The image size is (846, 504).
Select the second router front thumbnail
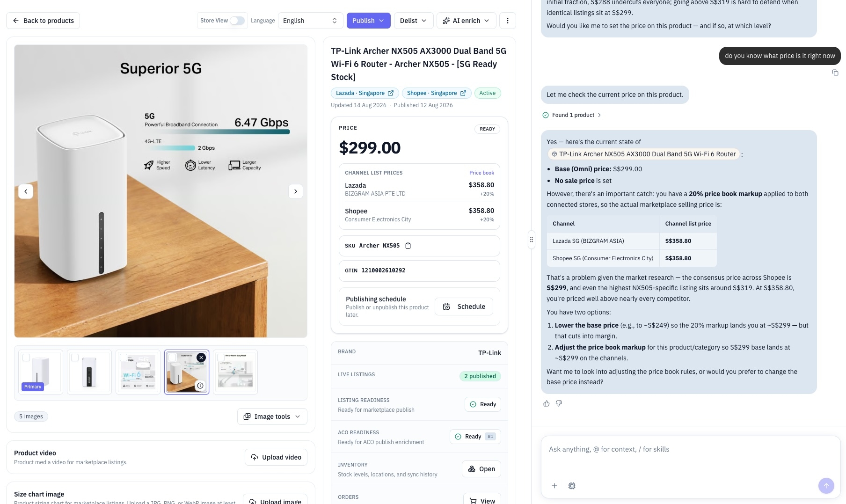pyautogui.click(x=89, y=372)
